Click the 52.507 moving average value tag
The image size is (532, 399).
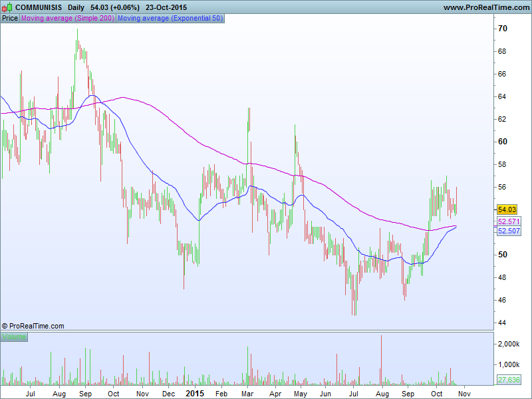[x=508, y=231]
